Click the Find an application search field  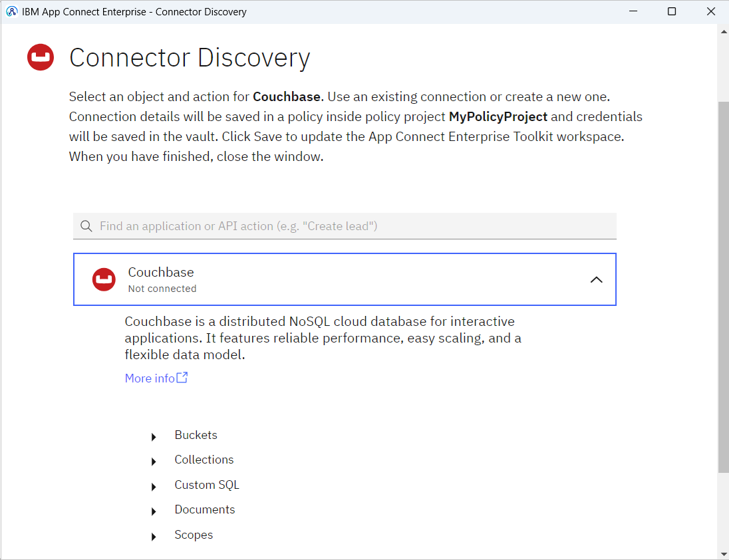point(345,226)
